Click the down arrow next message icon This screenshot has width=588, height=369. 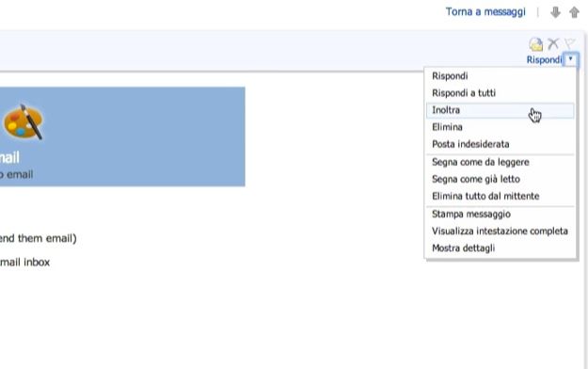pyautogui.click(x=555, y=12)
